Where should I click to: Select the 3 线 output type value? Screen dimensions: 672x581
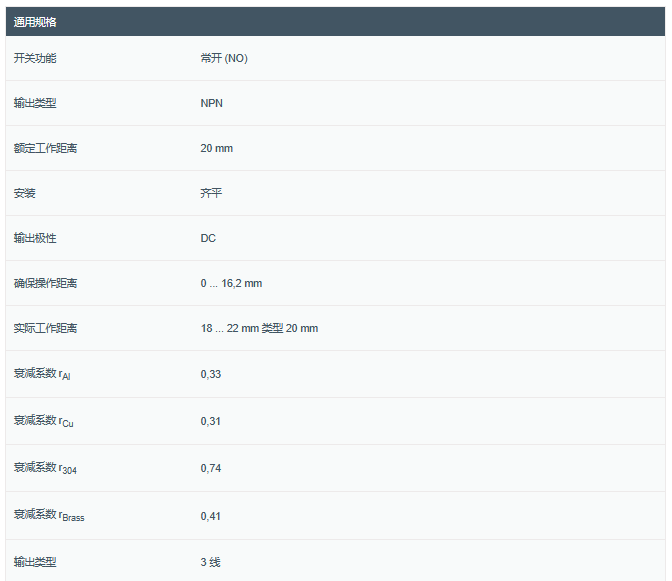210,562
